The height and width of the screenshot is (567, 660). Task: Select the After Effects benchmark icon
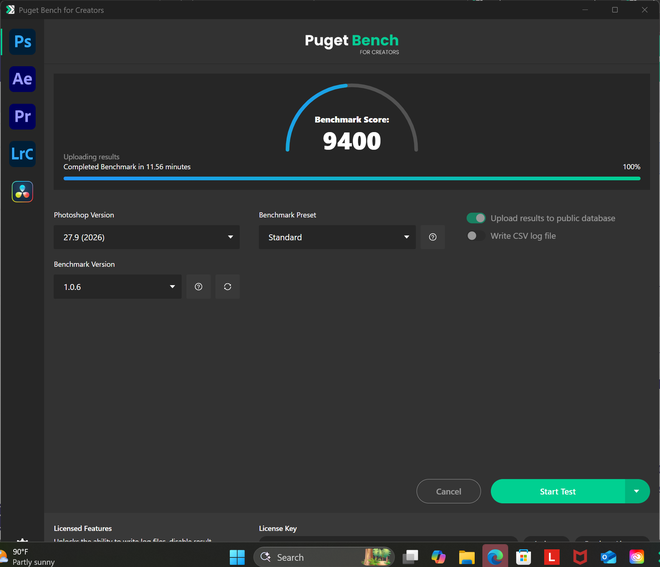(22, 79)
